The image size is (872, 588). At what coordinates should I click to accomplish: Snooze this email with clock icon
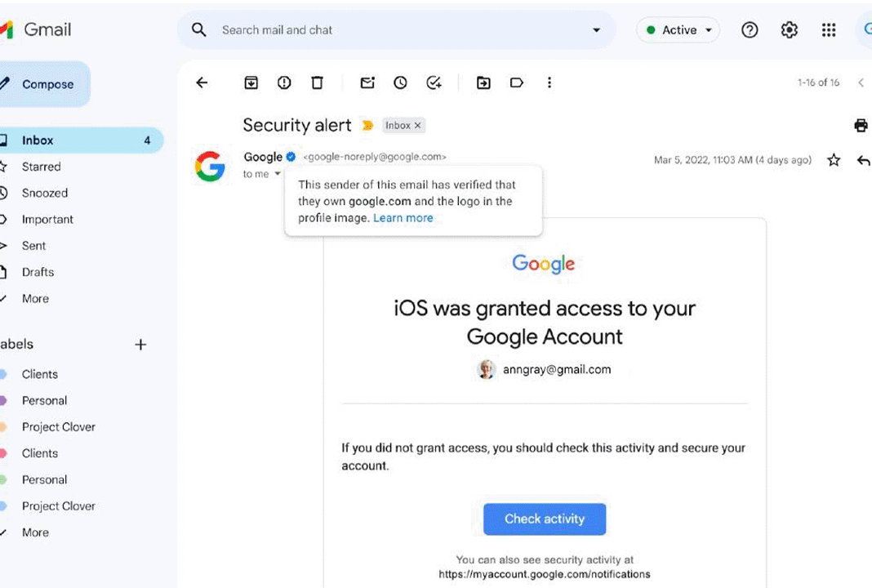coord(400,82)
